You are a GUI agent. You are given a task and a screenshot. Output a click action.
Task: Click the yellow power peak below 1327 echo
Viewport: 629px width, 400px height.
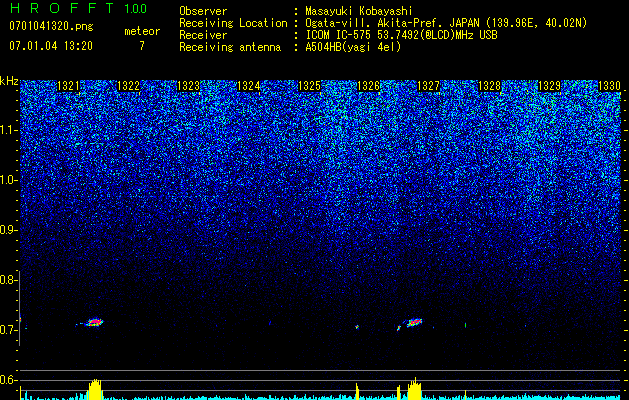(x=415, y=388)
